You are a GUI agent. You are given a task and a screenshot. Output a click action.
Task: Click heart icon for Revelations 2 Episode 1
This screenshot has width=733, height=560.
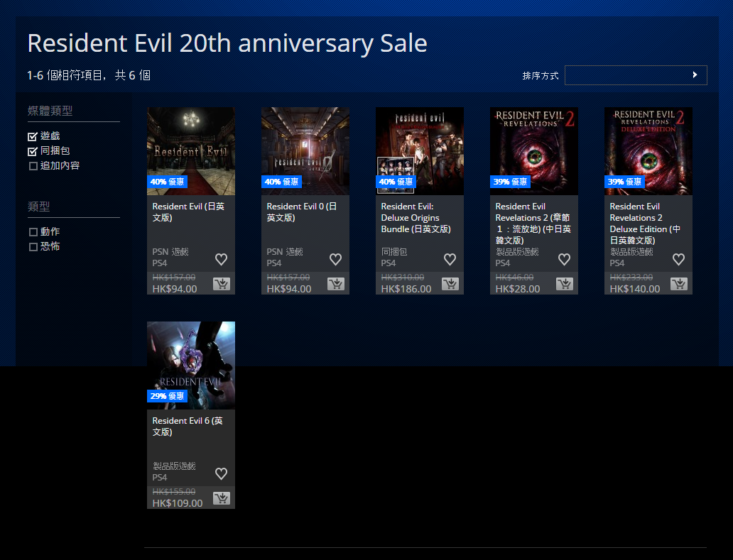tap(564, 260)
